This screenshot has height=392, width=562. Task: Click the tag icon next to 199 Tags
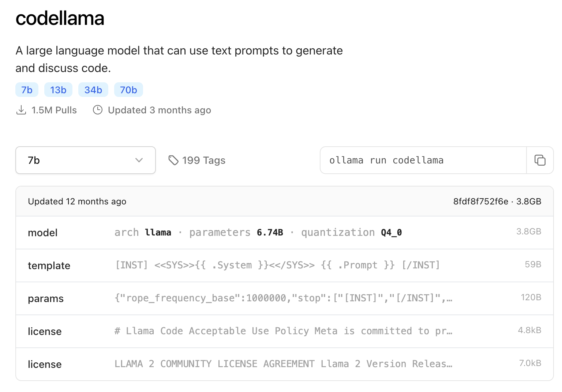(x=173, y=160)
